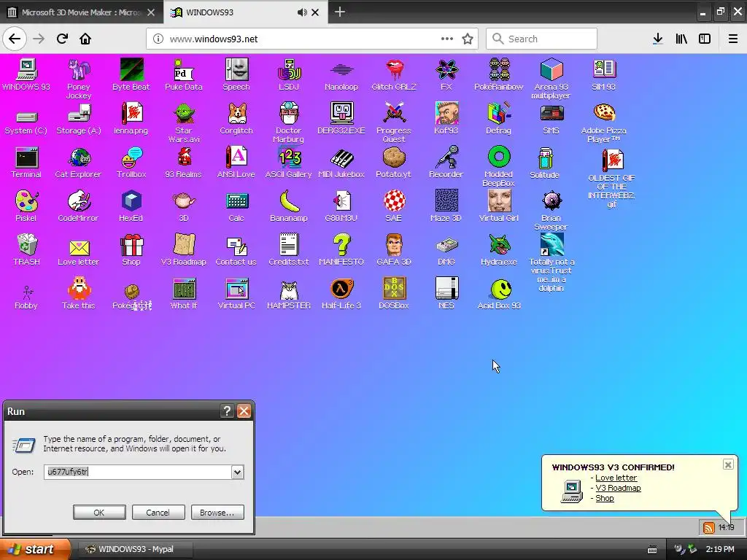Launch Acid Box 93 icon
The width and height of the screenshot is (747, 560).
(499, 289)
